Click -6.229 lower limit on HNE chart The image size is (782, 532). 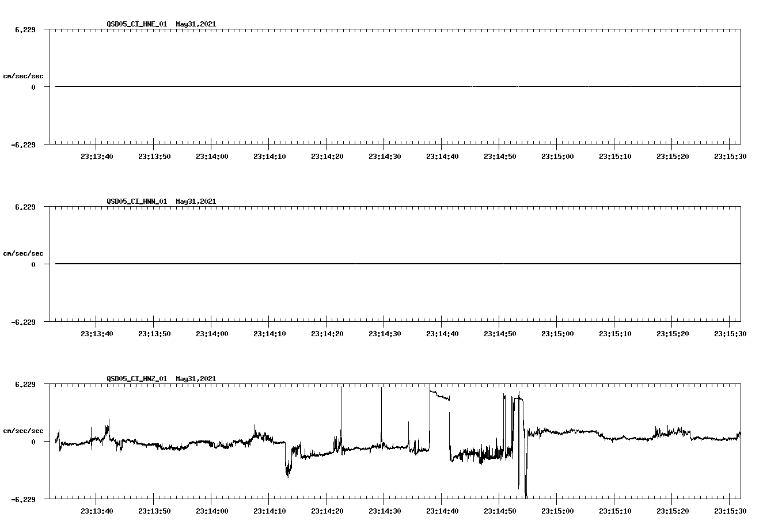(x=23, y=145)
